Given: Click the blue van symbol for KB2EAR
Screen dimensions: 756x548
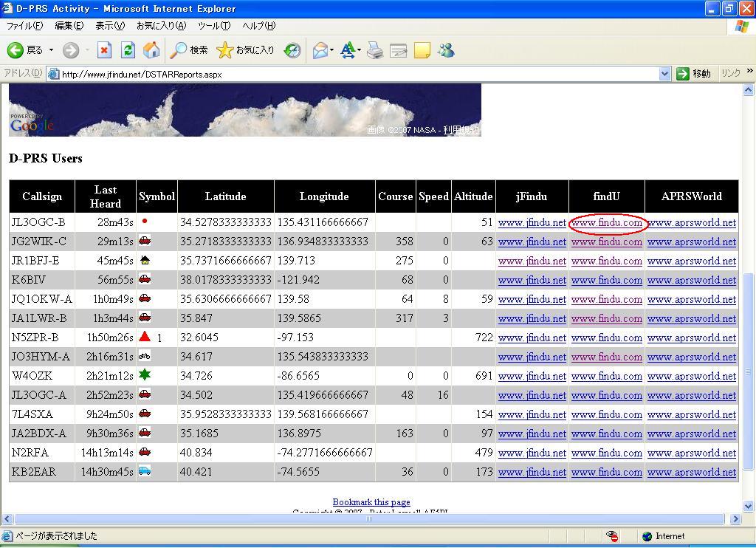Looking at the screenshot, I should pos(145,470).
